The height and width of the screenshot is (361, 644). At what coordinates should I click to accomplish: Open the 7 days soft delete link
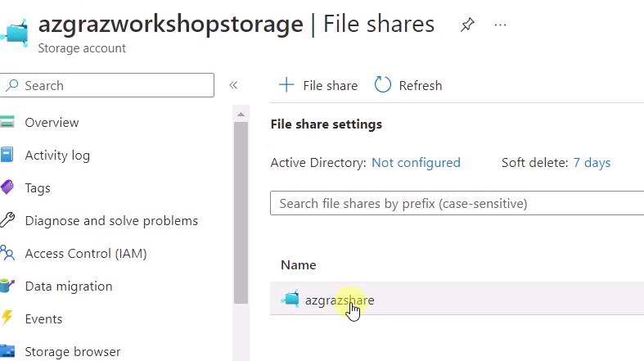tap(592, 163)
